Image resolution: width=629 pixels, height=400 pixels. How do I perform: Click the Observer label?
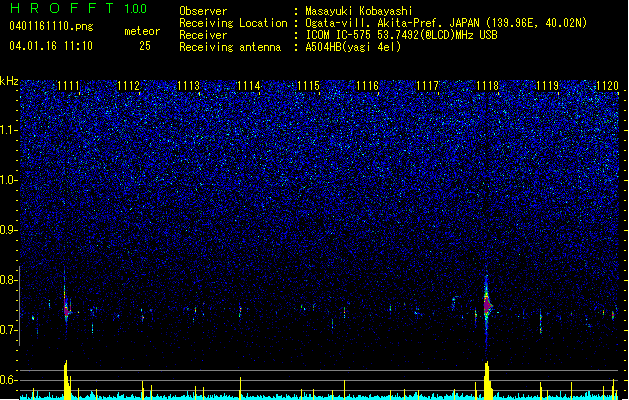point(203,11)
